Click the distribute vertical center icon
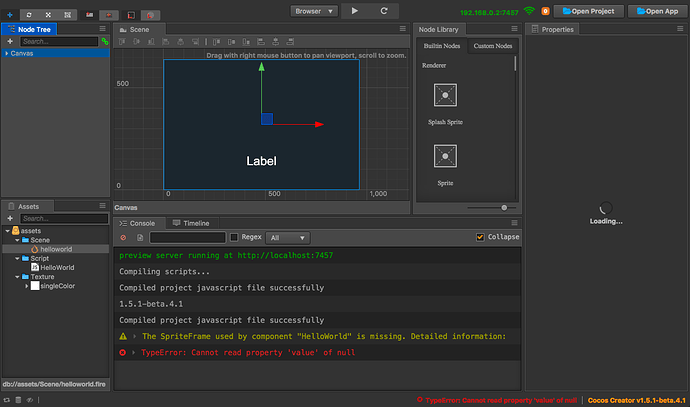Viewport: 690px width, 407px height. (x=231, y=42)
